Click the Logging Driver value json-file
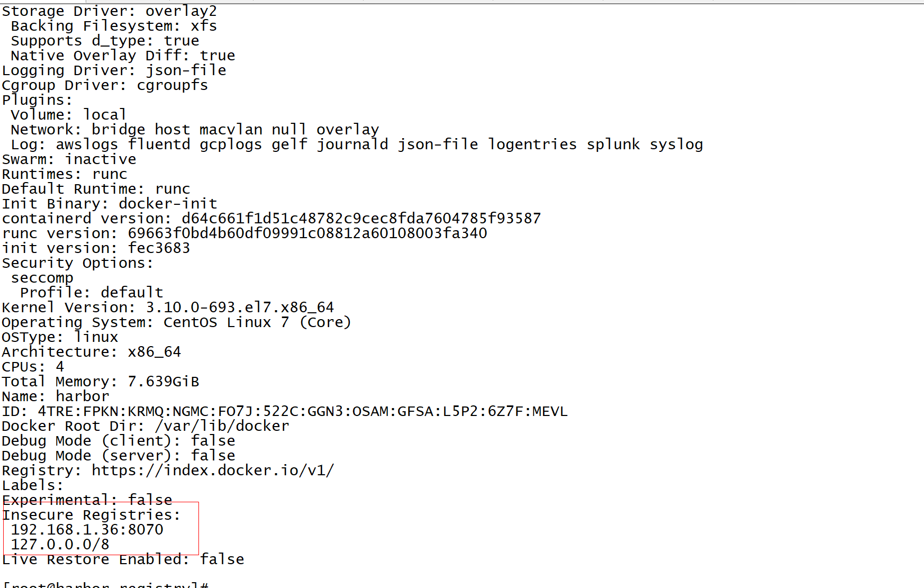 tap(186, 70)
